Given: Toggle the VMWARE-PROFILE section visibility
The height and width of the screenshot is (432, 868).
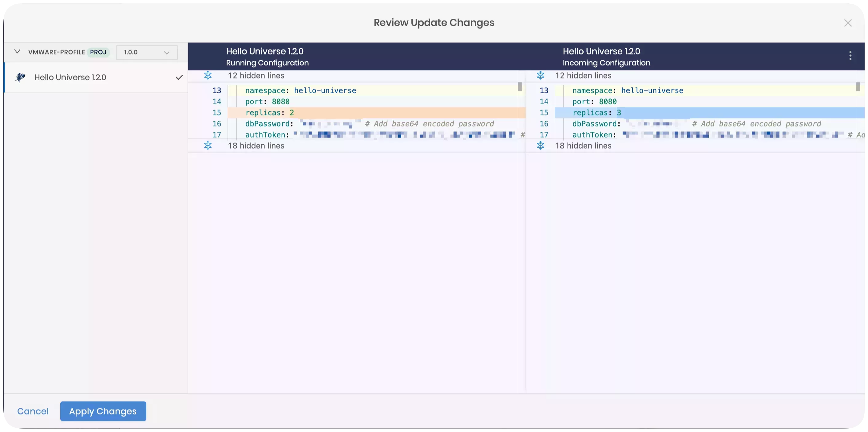Looking at the screenshot, I should click(x=17, y=52).
